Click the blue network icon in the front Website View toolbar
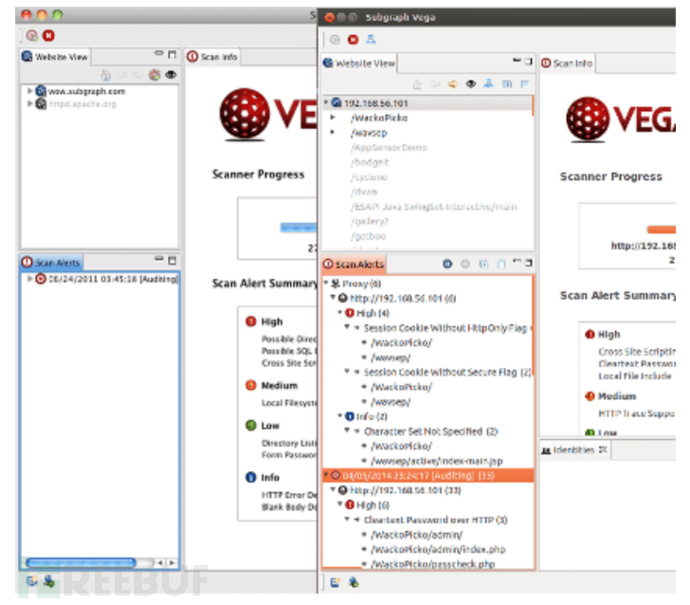 coord(489,83)
